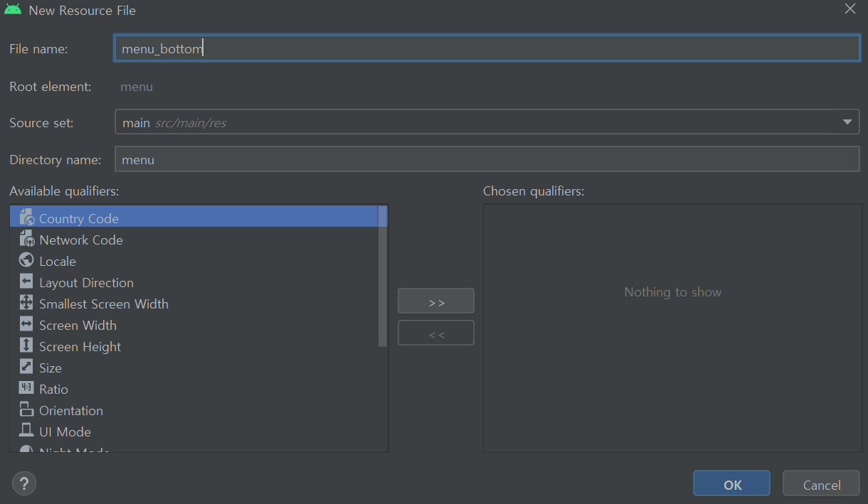Click the Network Code qualifier icon

(x=26, y=239)
